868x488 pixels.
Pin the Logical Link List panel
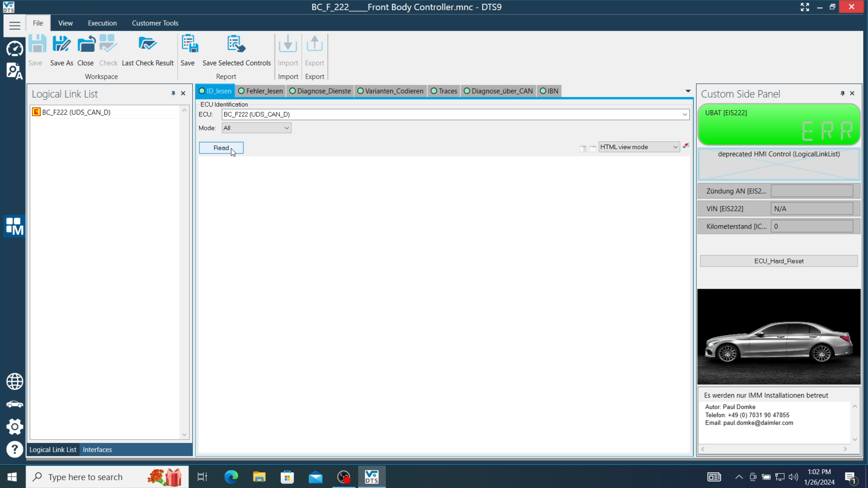pyautogui.click(x=173, y=93)
